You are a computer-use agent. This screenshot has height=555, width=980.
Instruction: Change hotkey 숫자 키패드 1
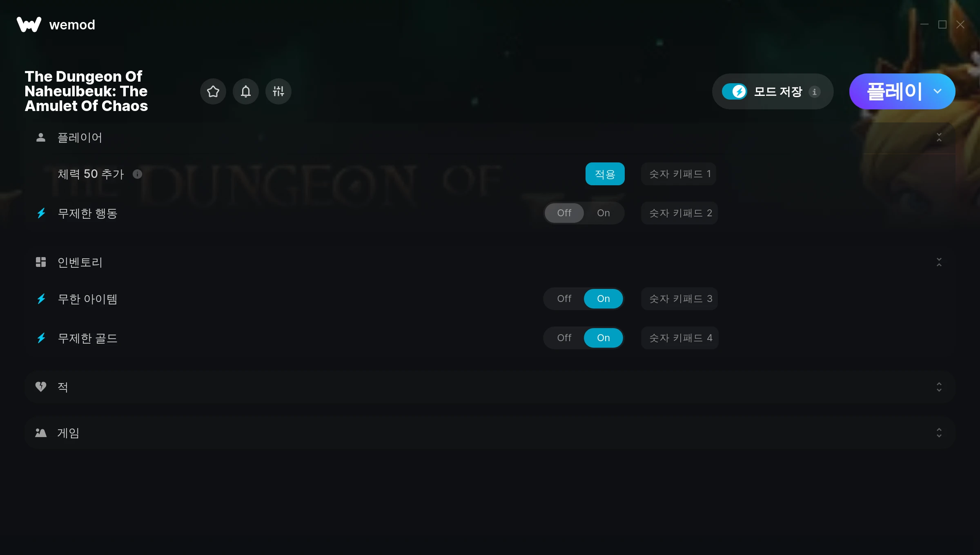pyautogui.click(x=679, y=174)
